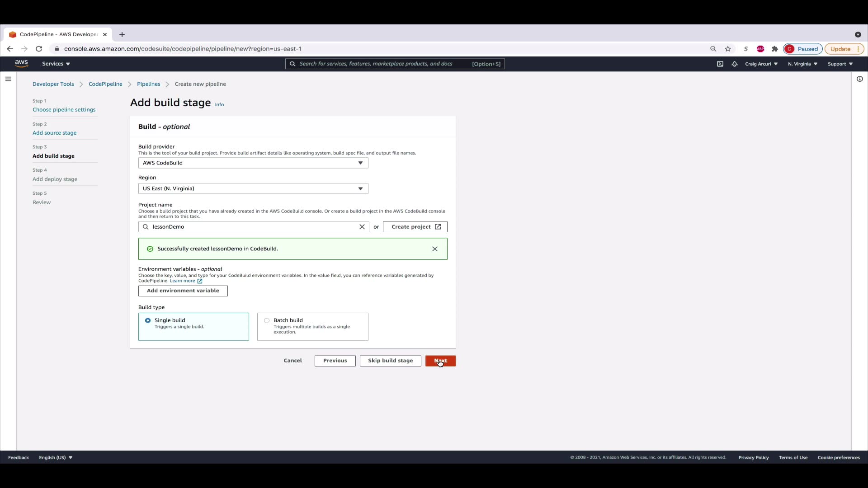Open the Build provider dropdown
The image size is (868, 488).
click(x=253, y=163)
